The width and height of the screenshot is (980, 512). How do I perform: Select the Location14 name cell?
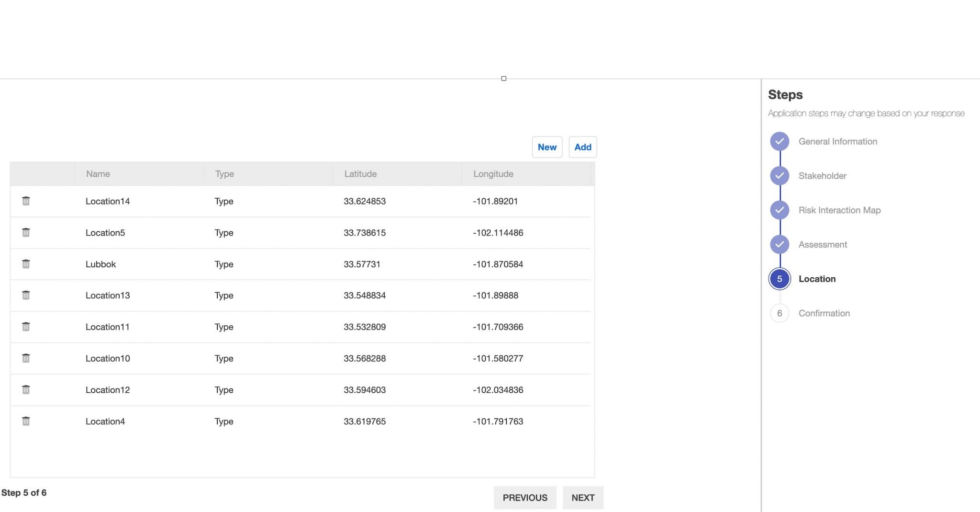pos(108,201)
